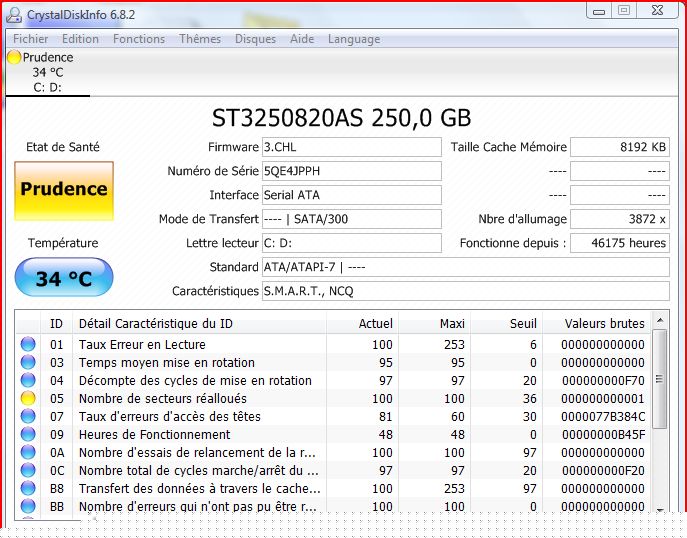Select the C: D: disk tab
This screenshot has height=538, width=687.
47,73
